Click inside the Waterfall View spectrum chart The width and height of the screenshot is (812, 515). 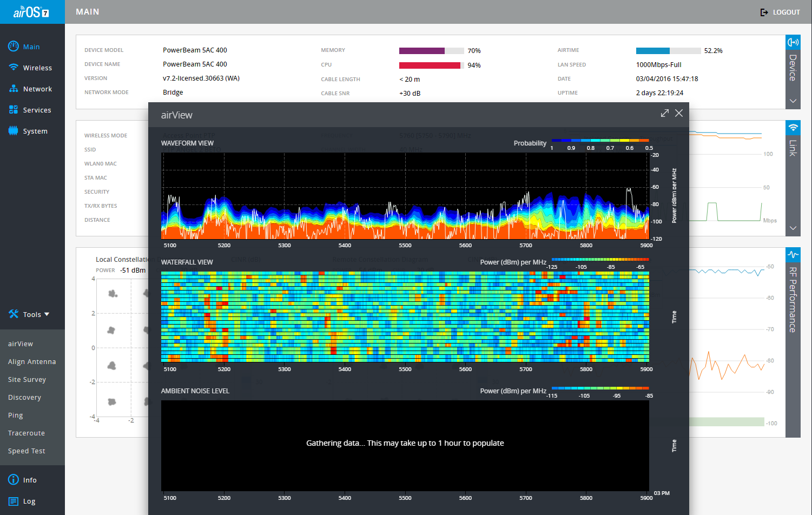point(405,317)
